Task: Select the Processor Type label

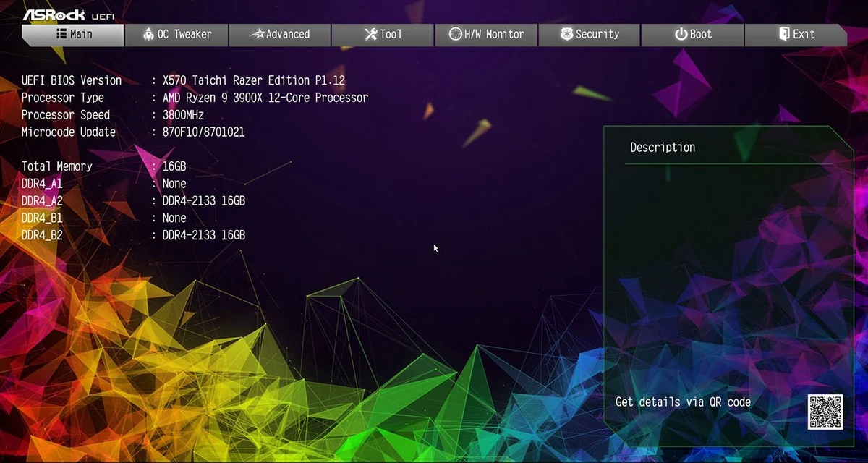Action: [x=63, y=98]
